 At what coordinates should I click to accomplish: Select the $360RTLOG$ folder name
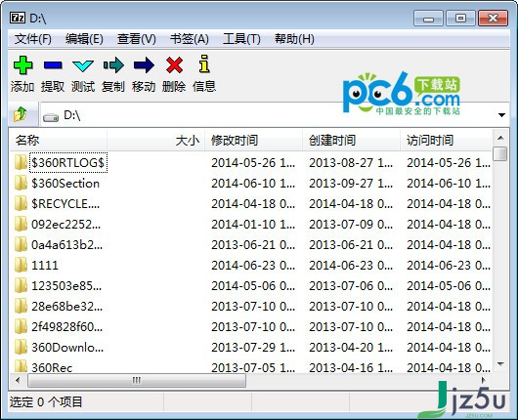click(68, 163)
